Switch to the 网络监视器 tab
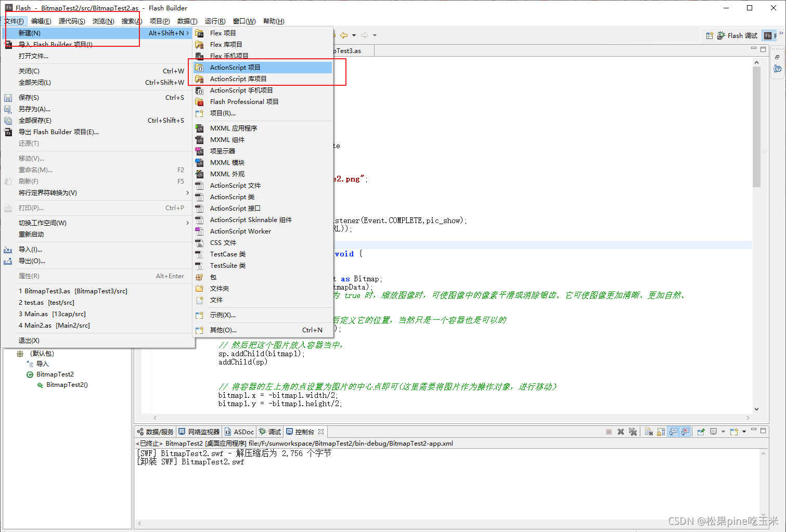 point(199,432)
